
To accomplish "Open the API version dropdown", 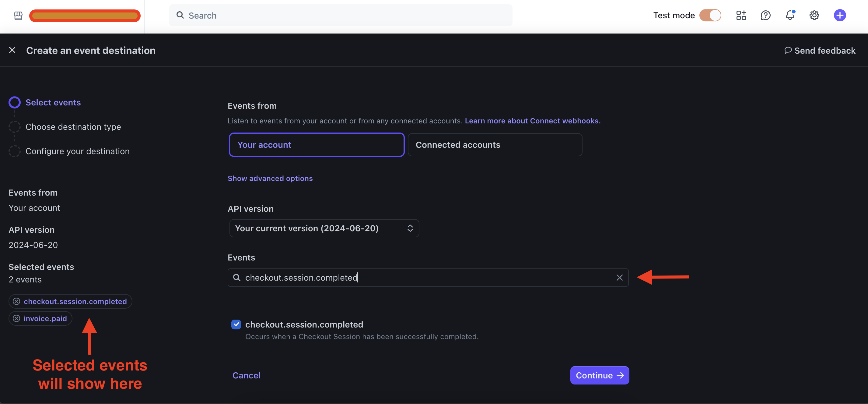I will pos(324,228).
